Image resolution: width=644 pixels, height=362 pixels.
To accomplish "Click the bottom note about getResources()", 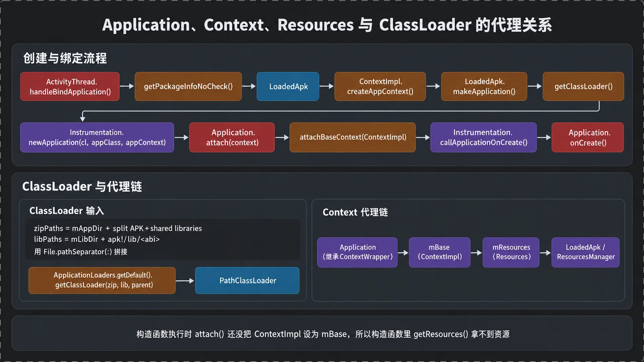I will pos(323,334).
